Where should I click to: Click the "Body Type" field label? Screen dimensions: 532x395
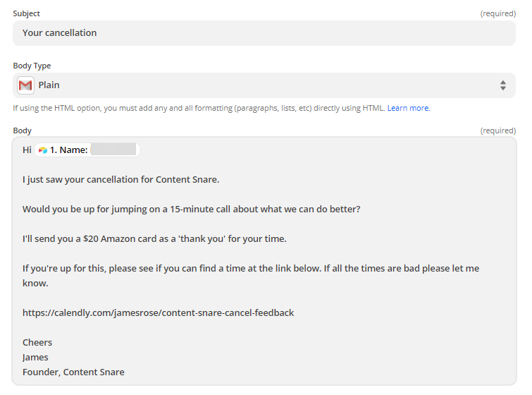tap(32, 66)
